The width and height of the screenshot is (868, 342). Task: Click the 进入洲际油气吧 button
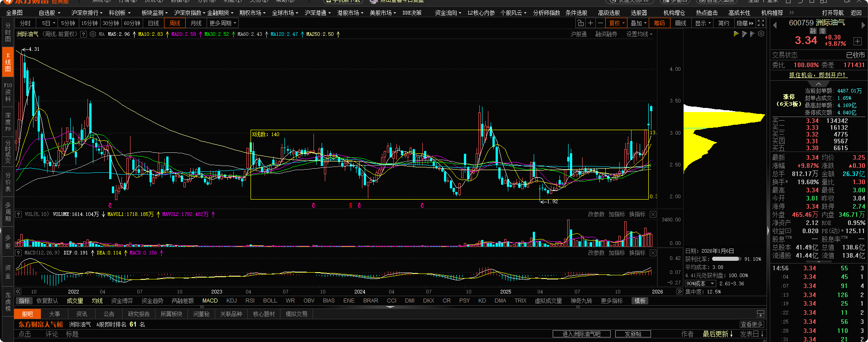581,334
